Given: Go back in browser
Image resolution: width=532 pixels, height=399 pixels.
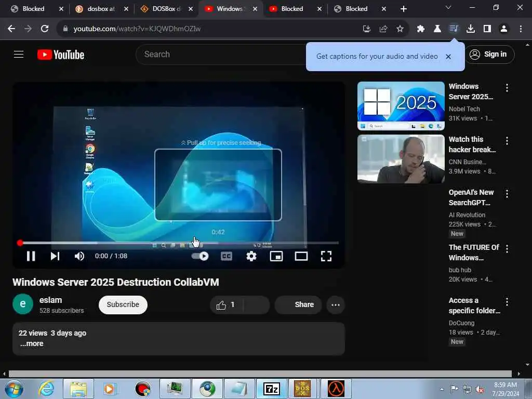Looking at the screenshot, I should point(11,29).
